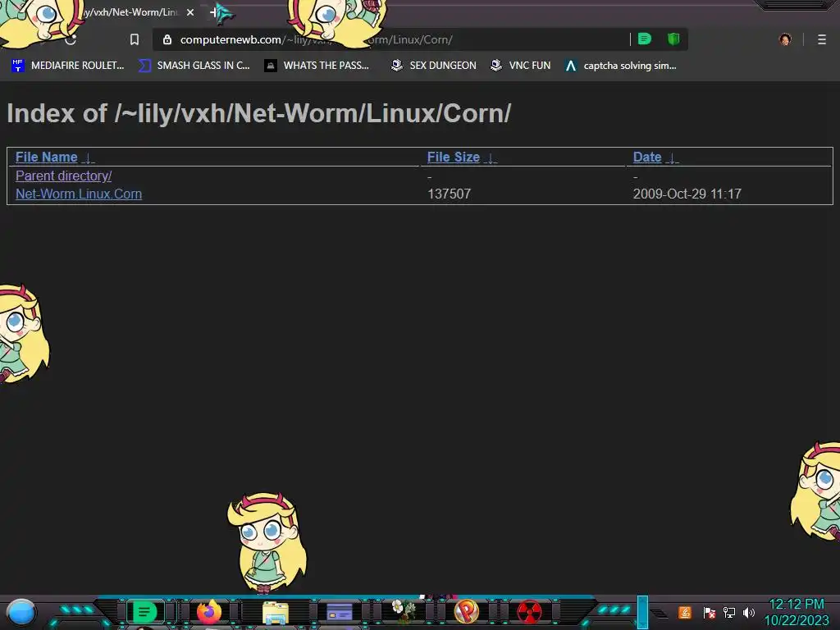The image size is (840, 630).
Task: Select date 2009-Oct-29 11:17
Action: point(687,194)
